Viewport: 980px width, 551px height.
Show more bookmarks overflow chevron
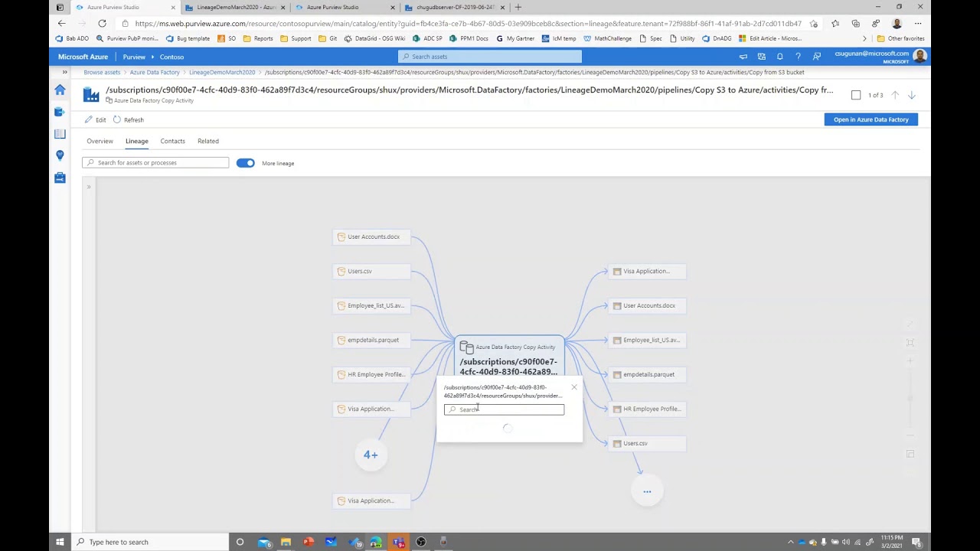coord(864,38)
